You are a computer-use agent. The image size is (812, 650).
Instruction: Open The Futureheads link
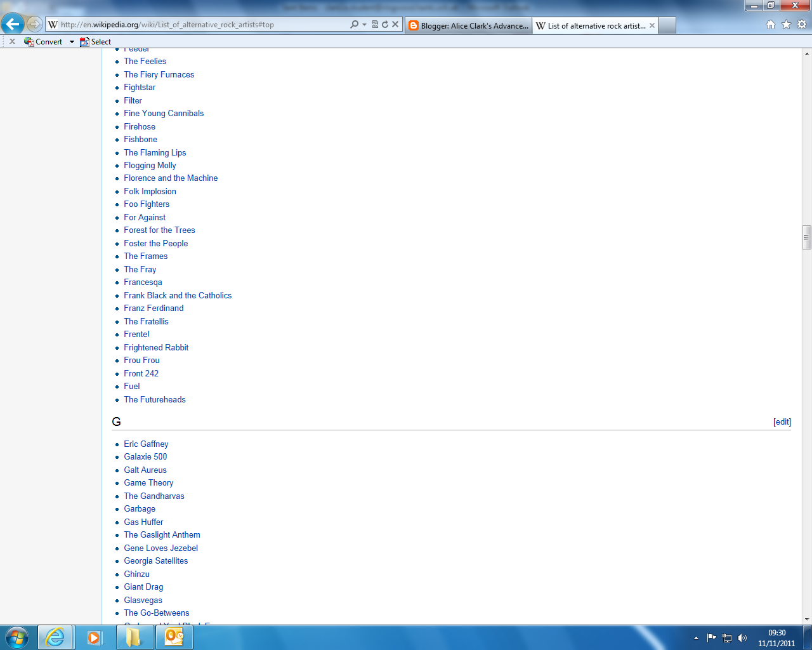pyautogui.click(x=155, y=399)
